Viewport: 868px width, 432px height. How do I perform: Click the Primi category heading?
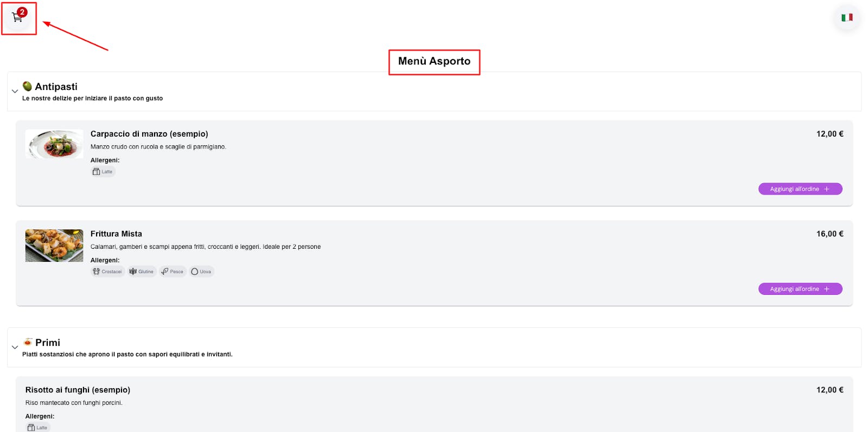[x=48, y=343]
